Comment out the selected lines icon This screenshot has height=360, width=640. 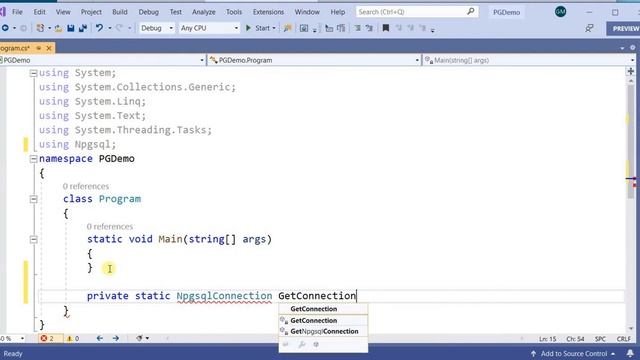[329, 28]
